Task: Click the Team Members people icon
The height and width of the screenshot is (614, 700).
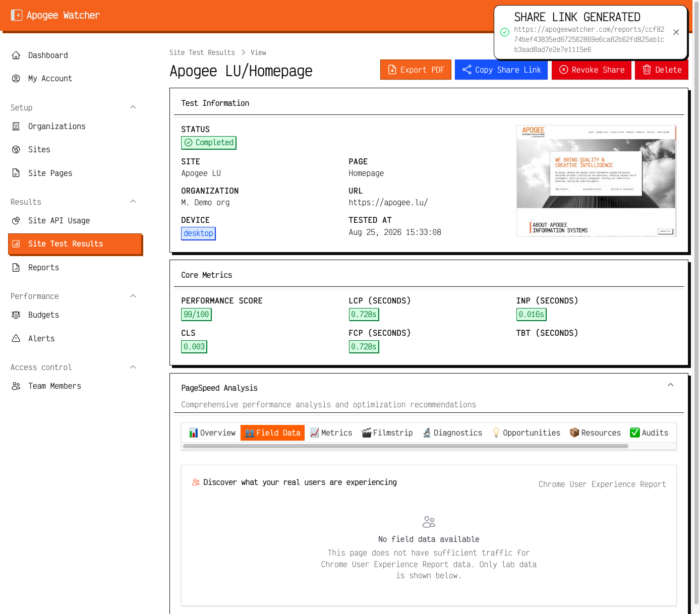Action: click(x=16, y=386)
